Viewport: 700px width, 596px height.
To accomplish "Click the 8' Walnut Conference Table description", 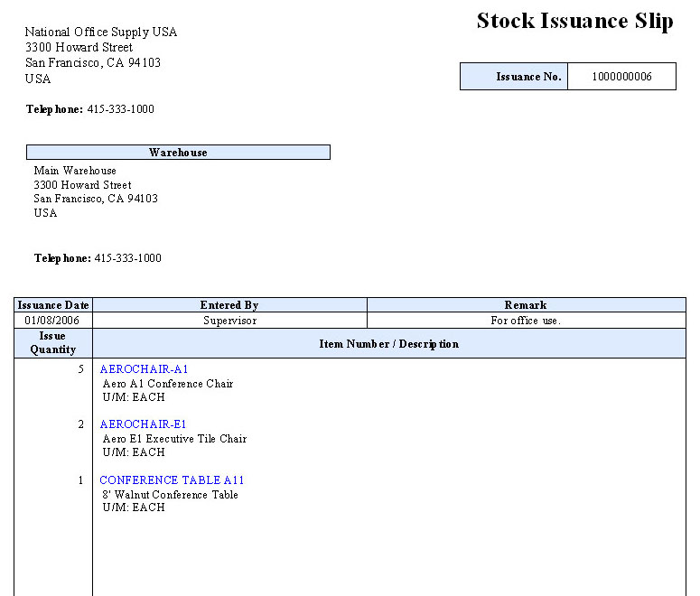I will click(x=170, y=495).
